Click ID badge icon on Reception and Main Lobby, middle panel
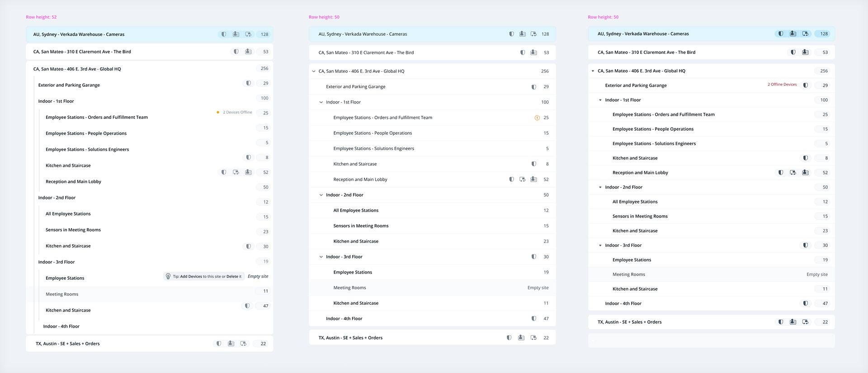 533,179
